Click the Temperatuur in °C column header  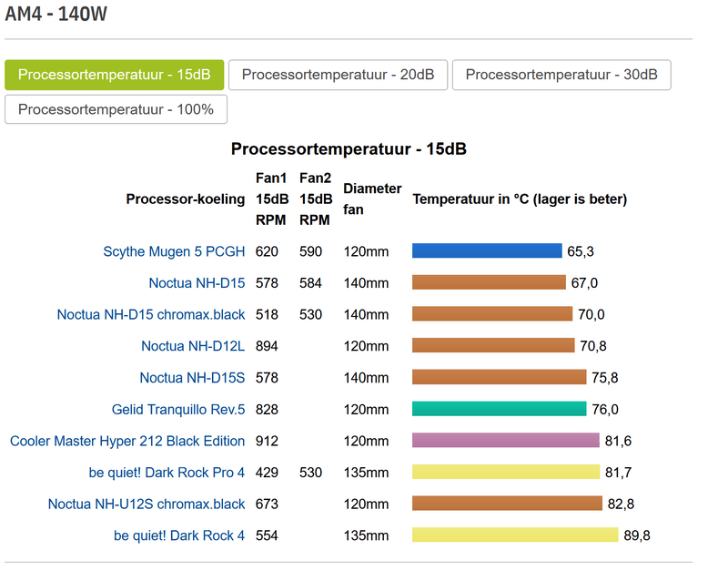[520, 199]
